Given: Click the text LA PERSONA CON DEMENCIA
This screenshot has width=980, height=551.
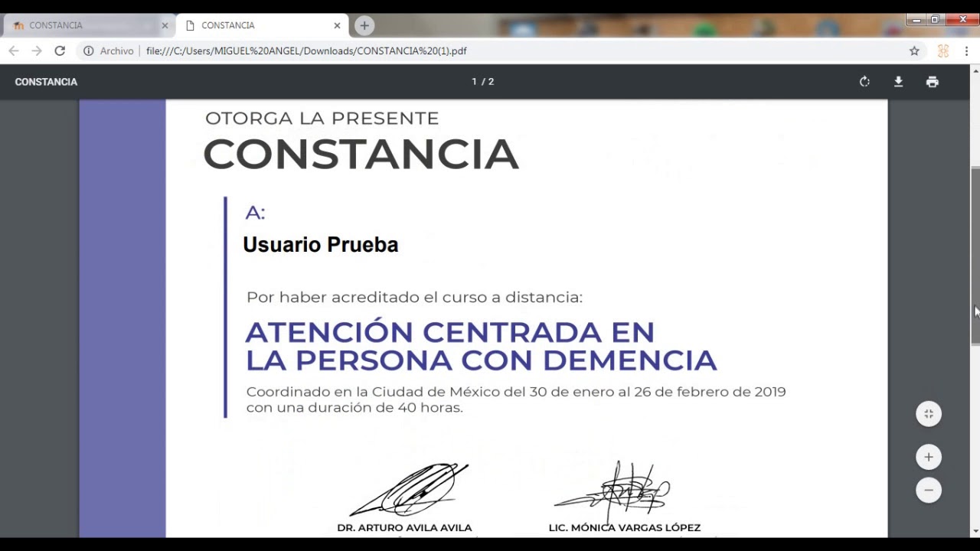Looking at the screenshot, I should pyautogui.click(x=481, y=360).
